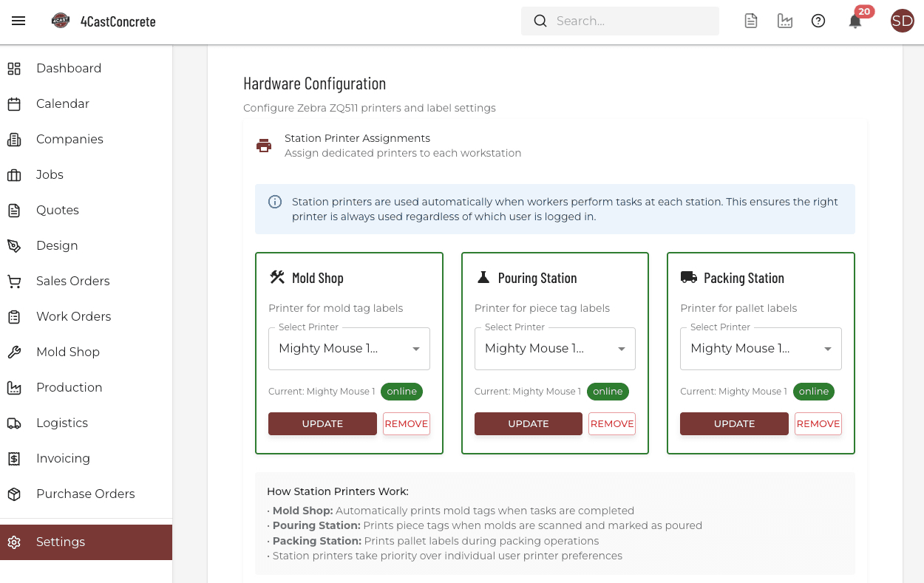Screen dimensions: 924x583
Task: Open the hamburger navigation menu
Action: [x=18, y=21]
